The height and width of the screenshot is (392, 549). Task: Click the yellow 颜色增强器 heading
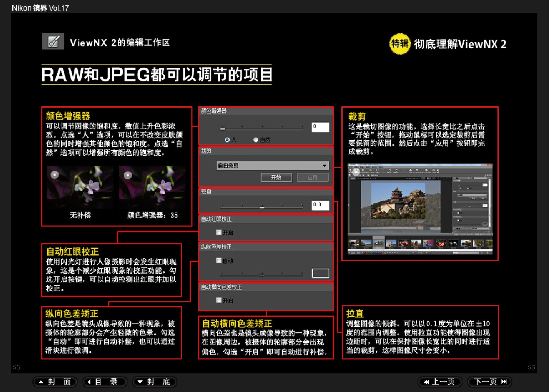pos(68,116)
